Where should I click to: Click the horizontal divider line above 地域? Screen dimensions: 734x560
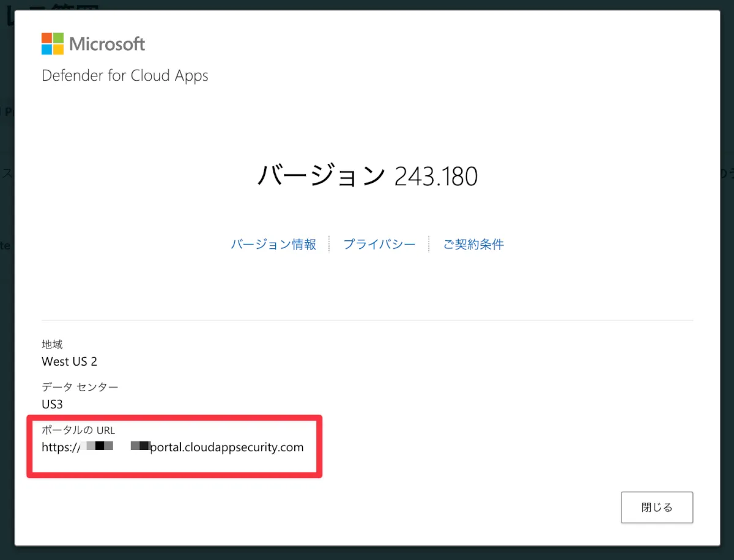(x=367, y=320)
